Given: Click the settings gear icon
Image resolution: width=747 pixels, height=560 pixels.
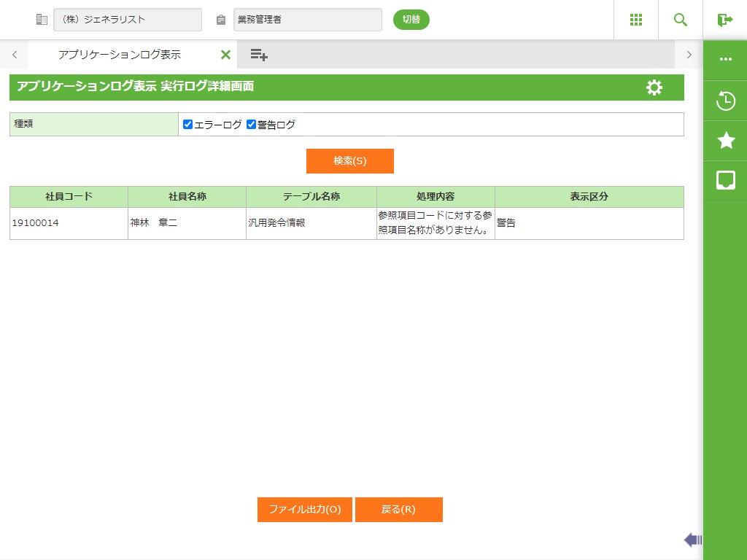Looking at the screenshot, I should click(654, 87).
